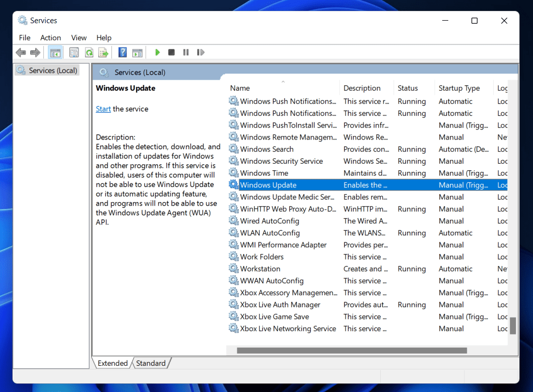Screen dimensions: 533x392
Task: Toggle Show/Hide Console Tree button
Action: point(55,52)
